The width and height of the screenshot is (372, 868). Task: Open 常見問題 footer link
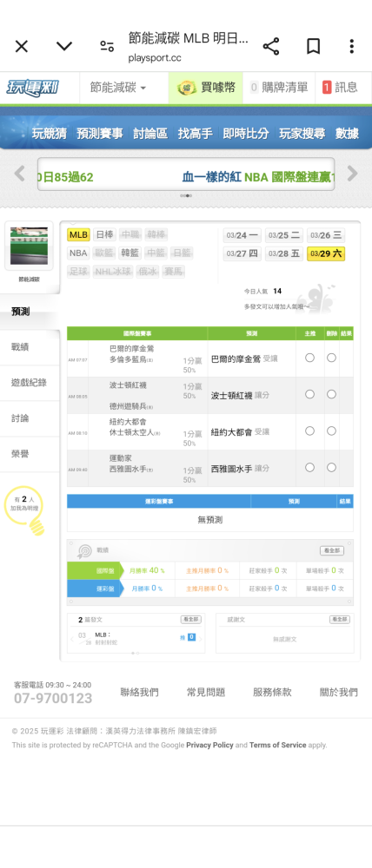tap(206, 692)
